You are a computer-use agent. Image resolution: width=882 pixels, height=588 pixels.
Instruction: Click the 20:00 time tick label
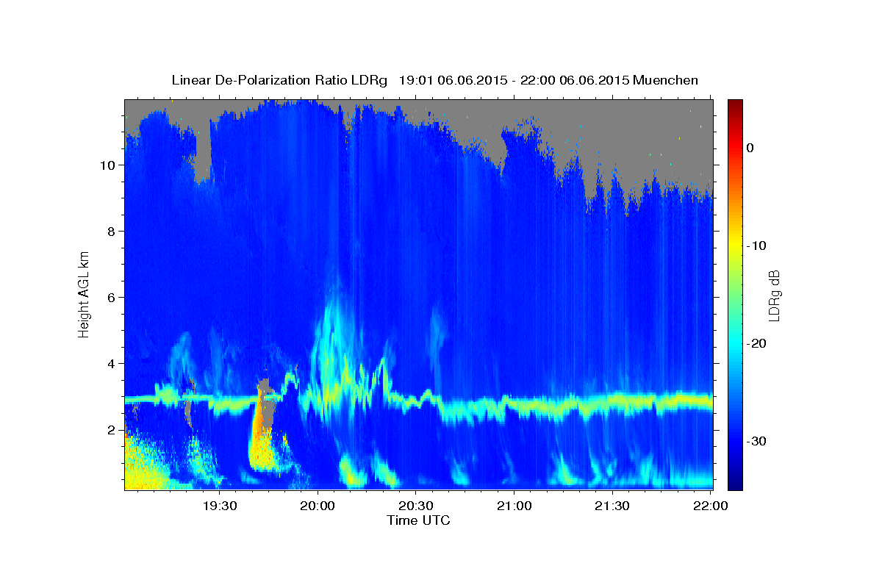[318, 506]
